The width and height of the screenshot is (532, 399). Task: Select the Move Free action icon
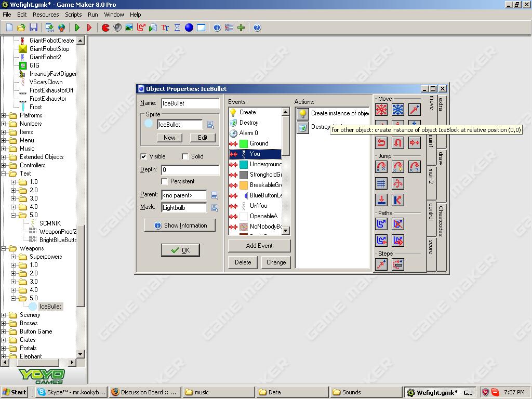(398, 110)
